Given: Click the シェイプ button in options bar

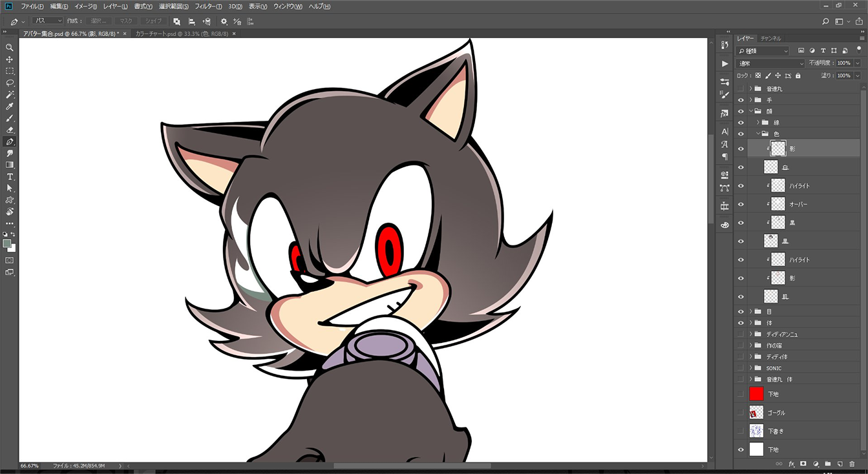Looking at the screenshot, I should pos(154,21).
